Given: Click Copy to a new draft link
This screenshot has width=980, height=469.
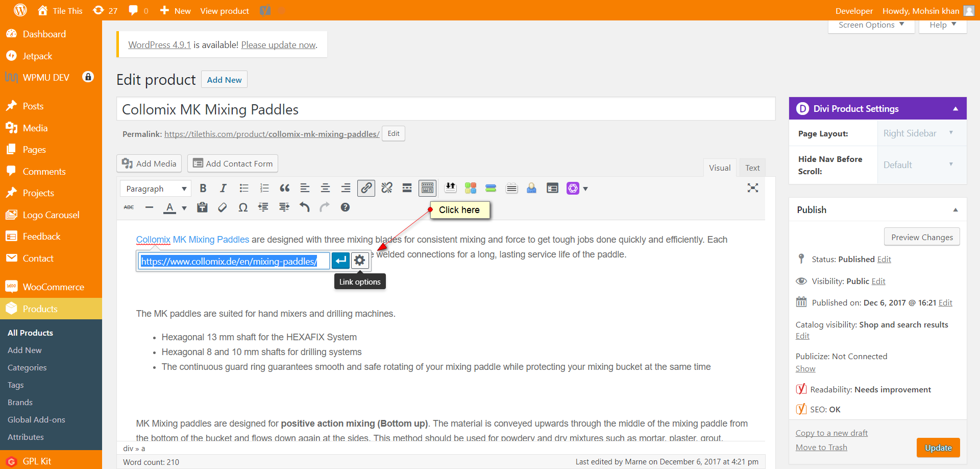Looking at the screenshot, I should [831, 433].
